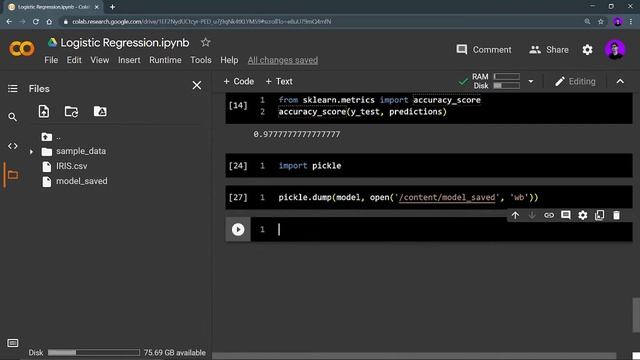Screen dimensions: 640x360
Task: Open the terminal icon in sidebar bottom
Action: (x=13, y=343)
